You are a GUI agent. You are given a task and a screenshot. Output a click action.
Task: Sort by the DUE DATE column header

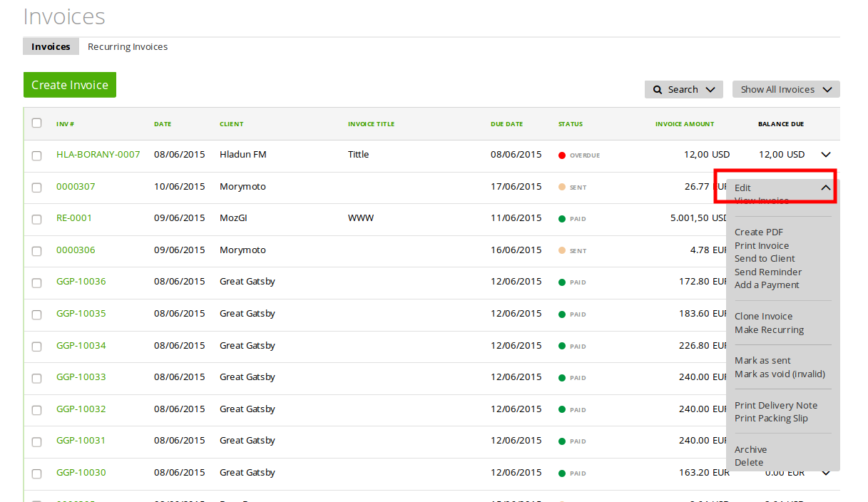(506, 124)
